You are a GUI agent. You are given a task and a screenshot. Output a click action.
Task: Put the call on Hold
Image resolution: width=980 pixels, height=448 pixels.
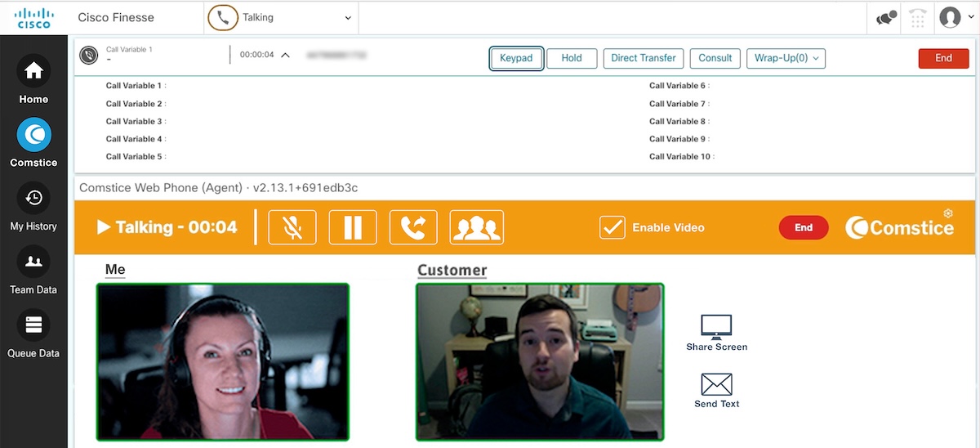point(572,58)
